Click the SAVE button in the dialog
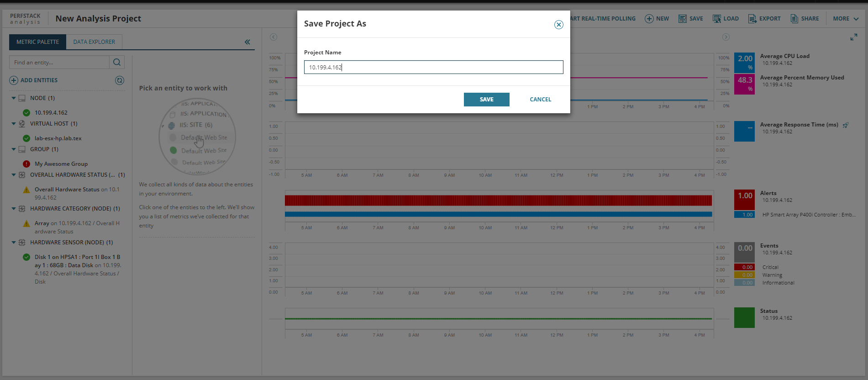This screenshot has width=868, height=380. 486,99
